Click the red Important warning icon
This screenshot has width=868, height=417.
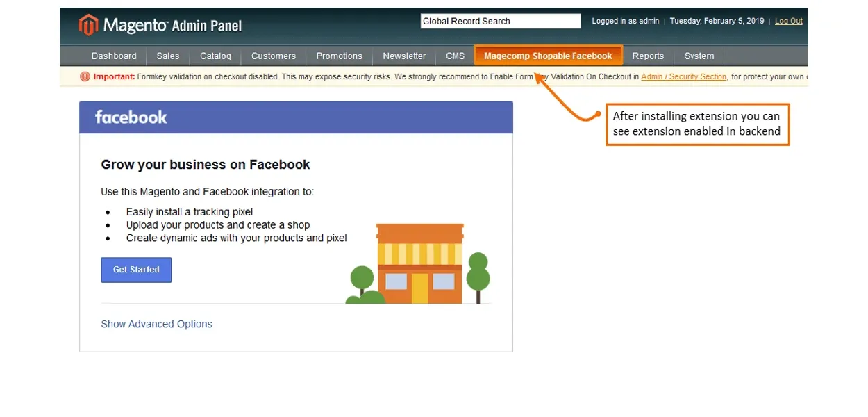tap(85, 76)
